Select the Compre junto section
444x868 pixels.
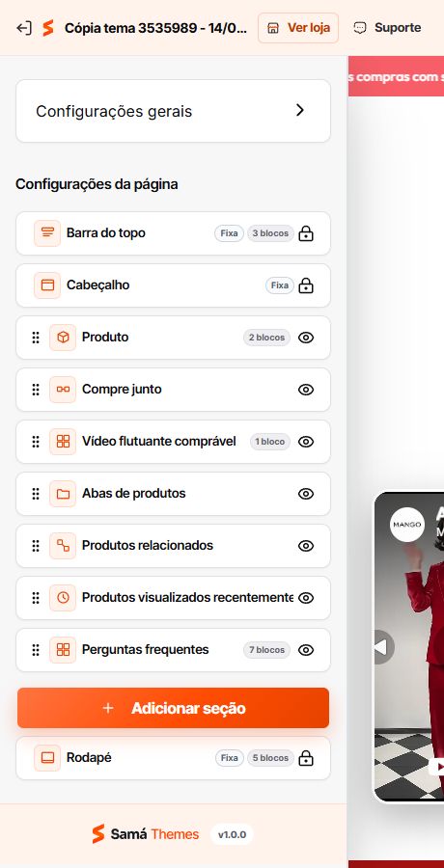173,390
